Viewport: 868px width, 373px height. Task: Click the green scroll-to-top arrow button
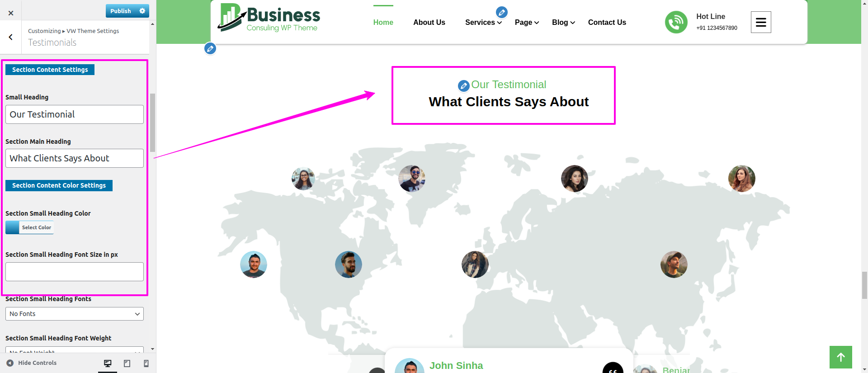pos(840,357)
